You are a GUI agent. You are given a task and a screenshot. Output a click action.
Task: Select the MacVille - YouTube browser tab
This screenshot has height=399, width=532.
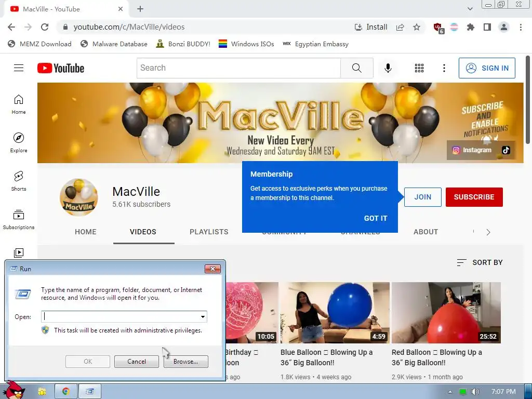[x=66, y=9]
